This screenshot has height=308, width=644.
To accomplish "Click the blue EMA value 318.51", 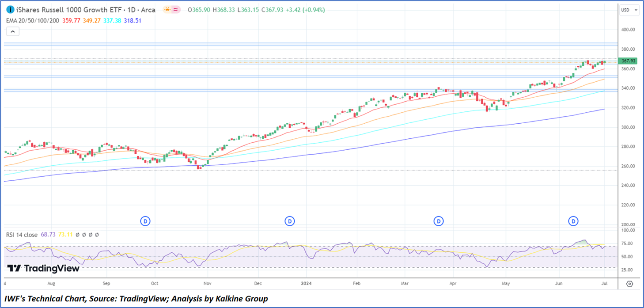I will tap(132, 20).
